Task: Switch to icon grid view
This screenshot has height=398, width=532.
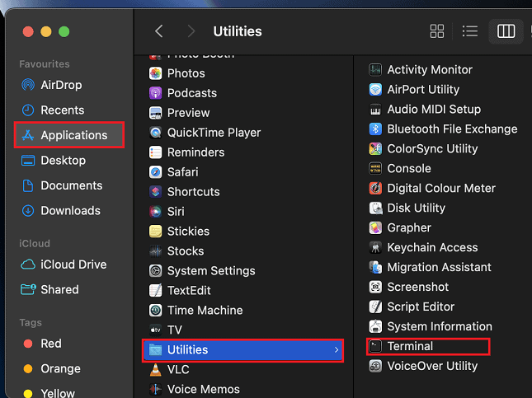Action: click(x=437, y=31)
